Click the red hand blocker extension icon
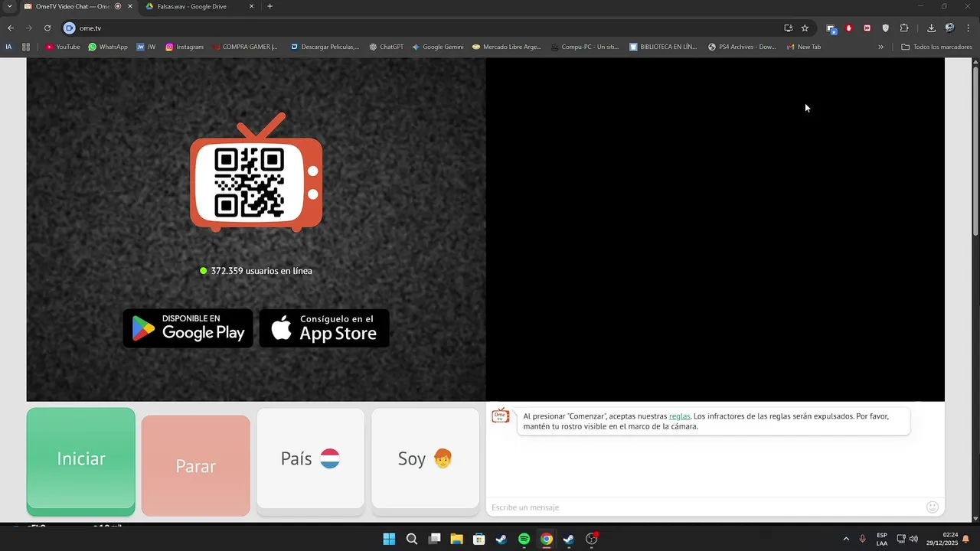 coord(849,28)
